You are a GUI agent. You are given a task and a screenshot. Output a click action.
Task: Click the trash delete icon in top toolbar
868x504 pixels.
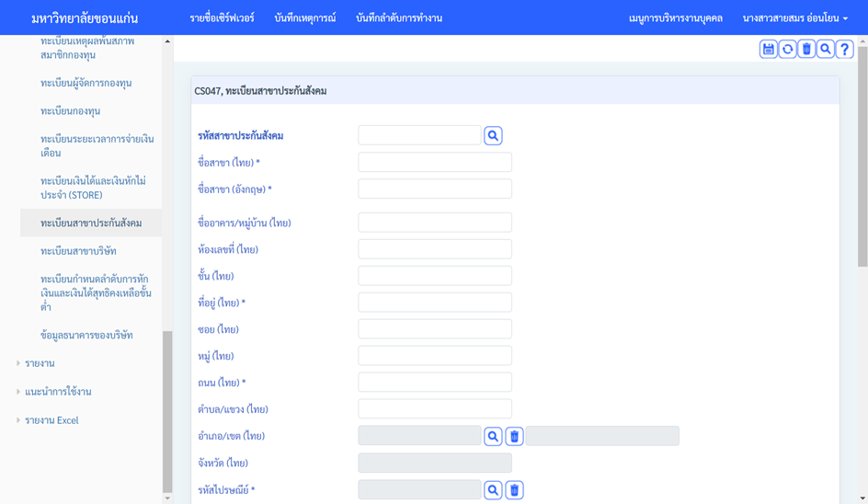pos(806,50)
